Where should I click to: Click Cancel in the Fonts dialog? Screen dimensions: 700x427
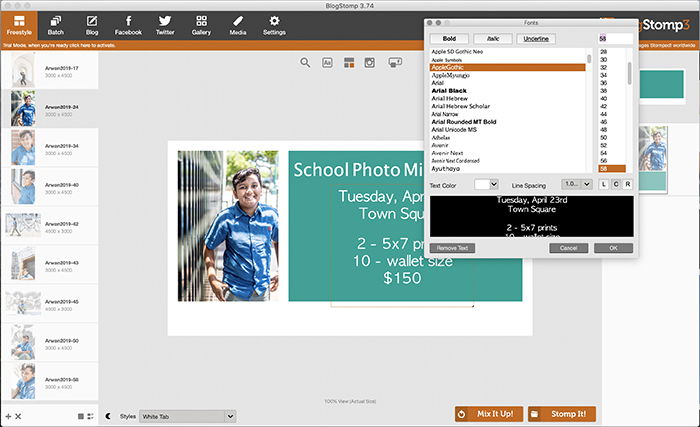tap(568, 248)
